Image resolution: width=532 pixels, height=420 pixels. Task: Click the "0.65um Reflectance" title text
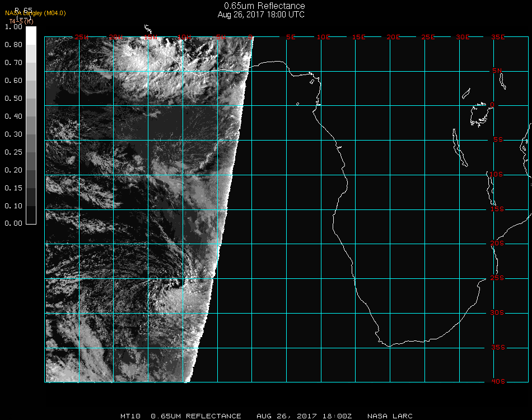pyautogui.click(x=264, y=6)
